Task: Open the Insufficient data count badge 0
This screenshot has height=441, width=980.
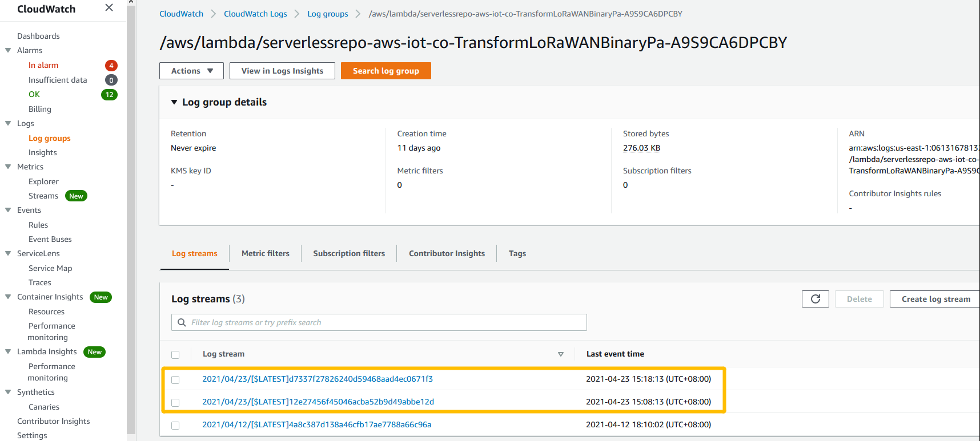Action: (x=111, y=80)
